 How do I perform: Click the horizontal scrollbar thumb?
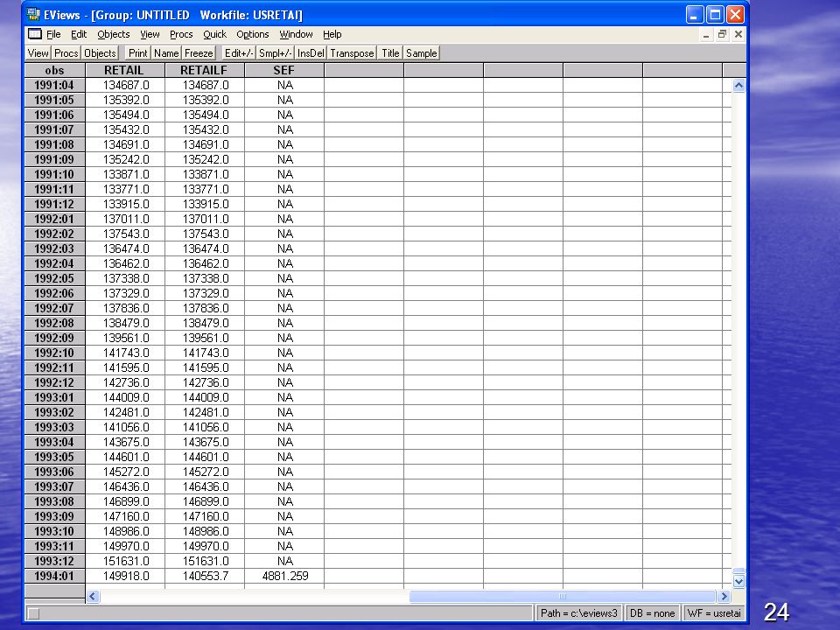tap(563, 596)
